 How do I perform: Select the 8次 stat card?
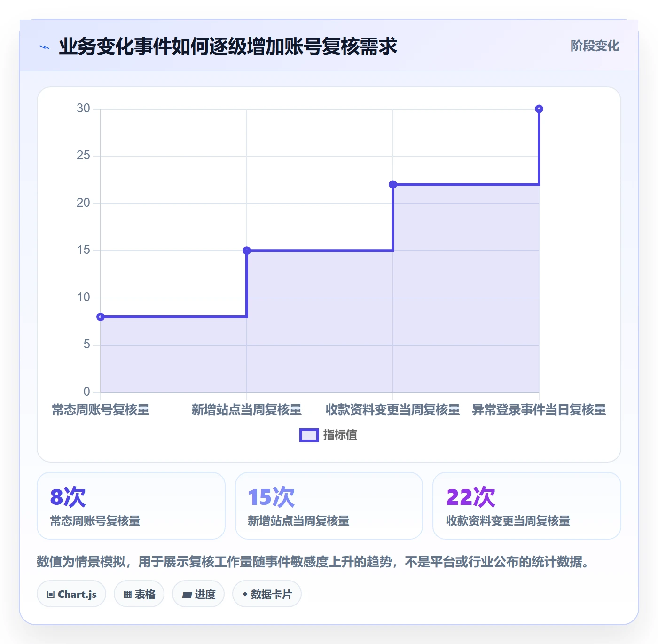point(131,506)
